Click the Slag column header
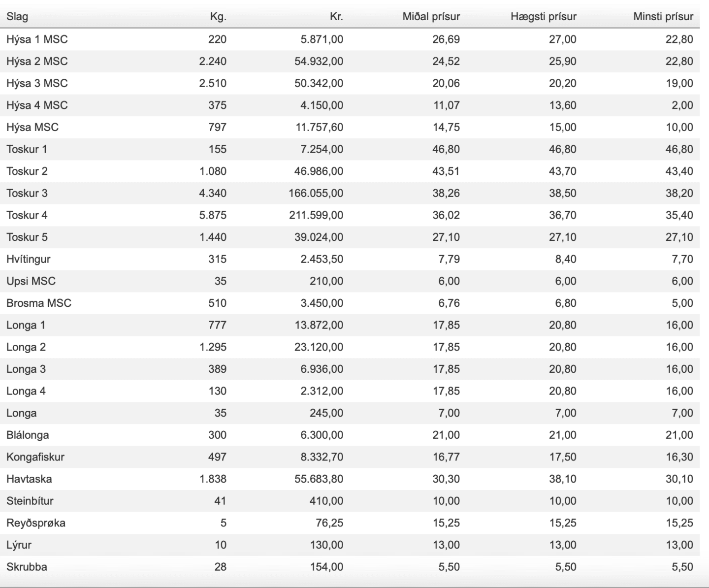The image size is (709, 588). click(17, 17)
